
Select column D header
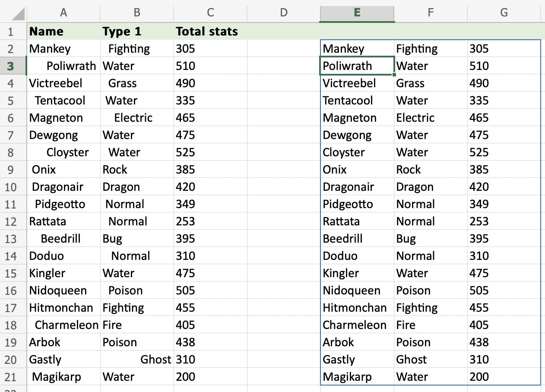284,13
